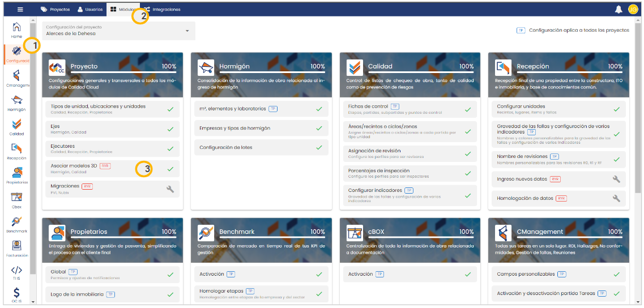Click the checkmark beside Configuración de lotes

click(x=319, y=147)
